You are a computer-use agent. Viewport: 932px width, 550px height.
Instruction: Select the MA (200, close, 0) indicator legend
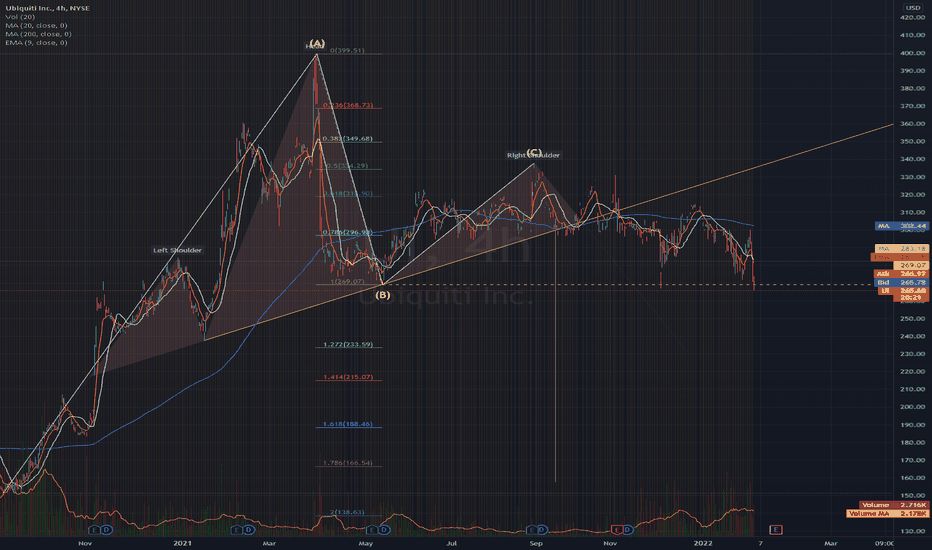(x=38, y=34)
